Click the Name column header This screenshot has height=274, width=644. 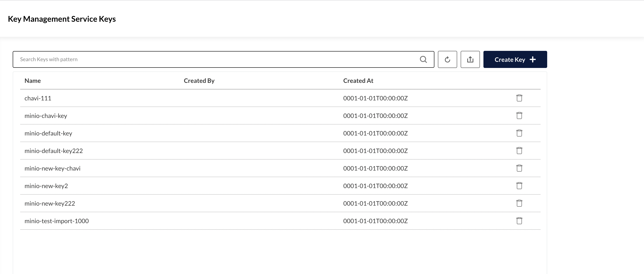coord(33,81)
